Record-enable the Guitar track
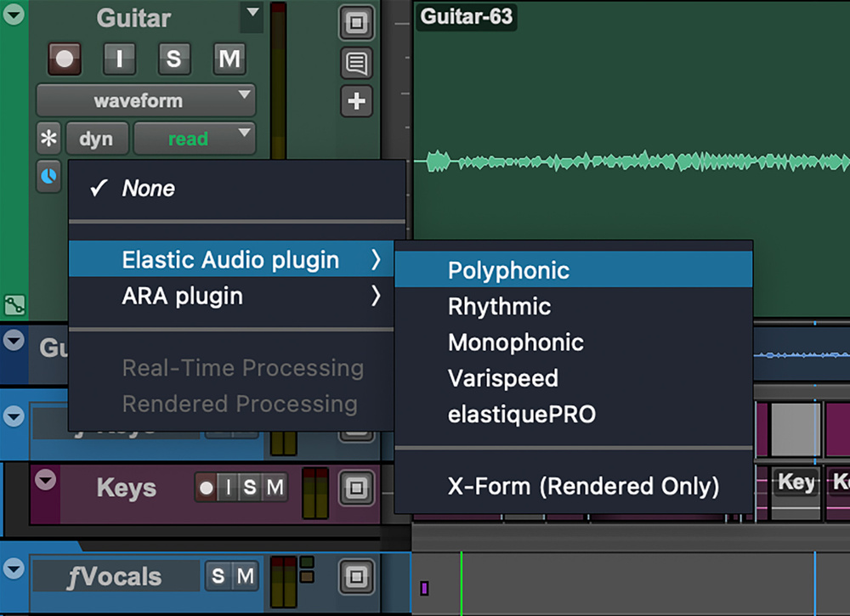 [65, 59]
